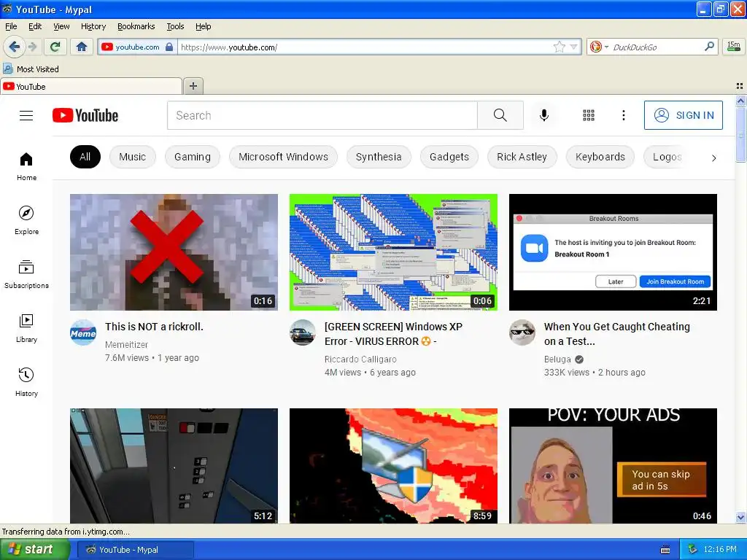The width and height of the screenshot is (747, 560).
Task: Open the Most Visited bookmarks folder
Action: pyautogui.click(x=31, y=69)
